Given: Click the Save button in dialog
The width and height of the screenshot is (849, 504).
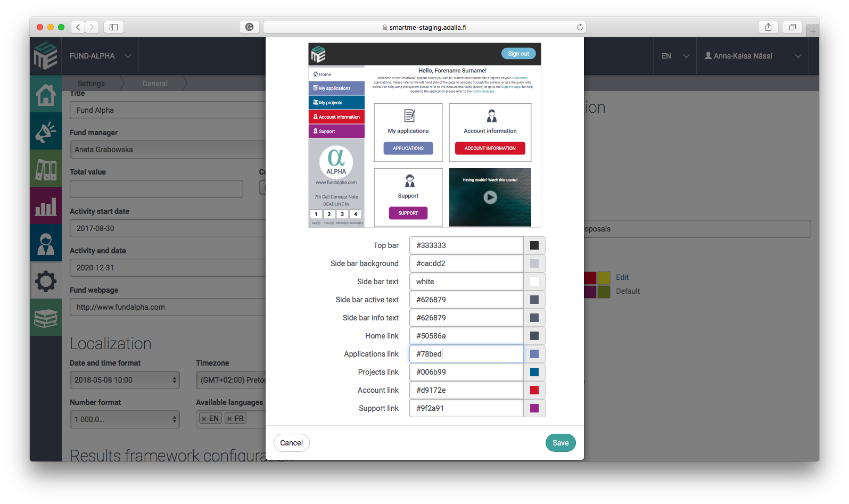Looking at the screenshot, I should pyautogui.click(x=560, y=443).
